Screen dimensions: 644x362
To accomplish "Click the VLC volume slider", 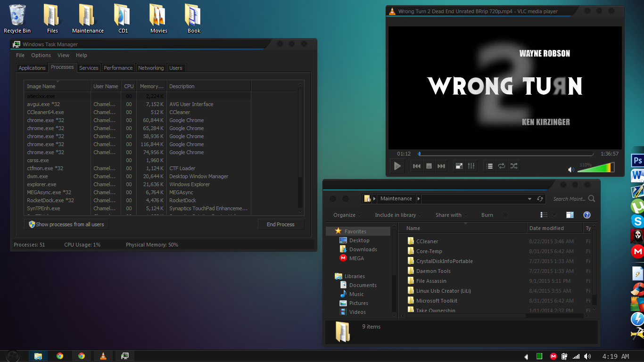I will click(595, 168).
